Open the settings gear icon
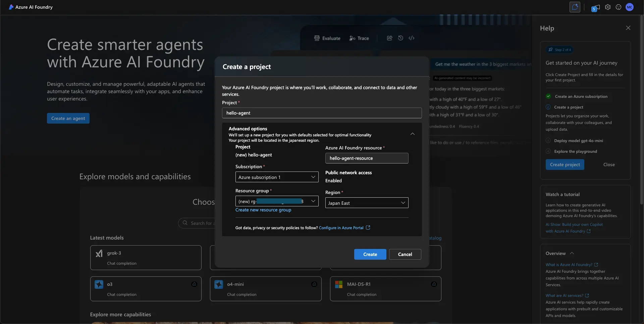This screenshot has height=324, width=644. (608, 7)
